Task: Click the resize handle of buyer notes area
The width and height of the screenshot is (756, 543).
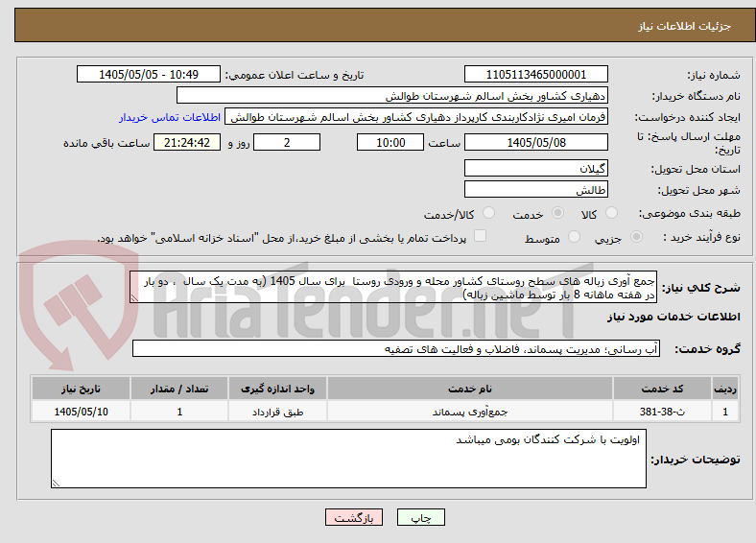Action: (x=56, y=483)
